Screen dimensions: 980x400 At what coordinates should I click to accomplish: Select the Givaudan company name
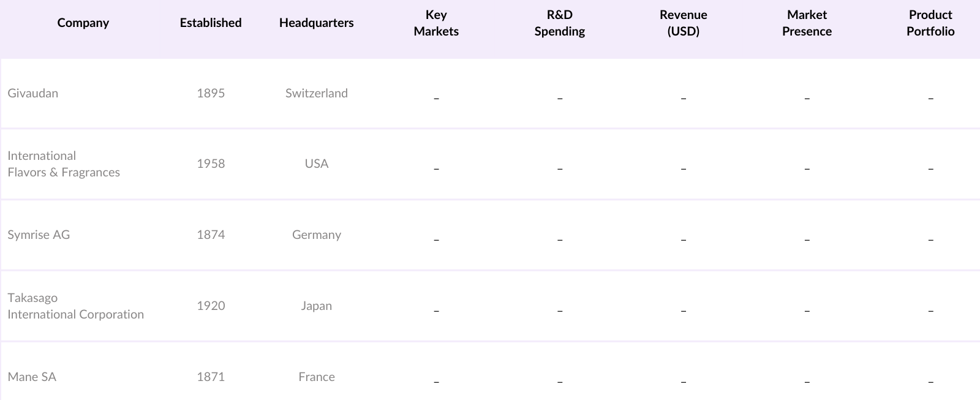(x=33, y=93)
